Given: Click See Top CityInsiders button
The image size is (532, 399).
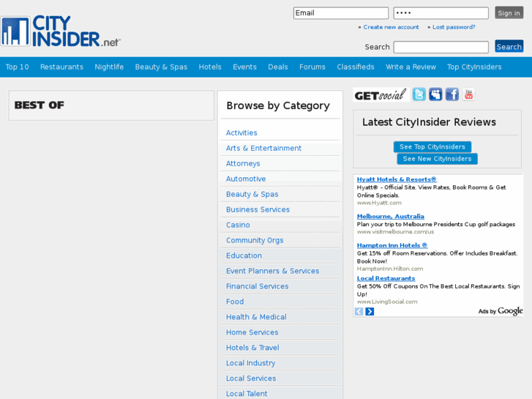Looking at the screenshot, I should tap(432, 146).
